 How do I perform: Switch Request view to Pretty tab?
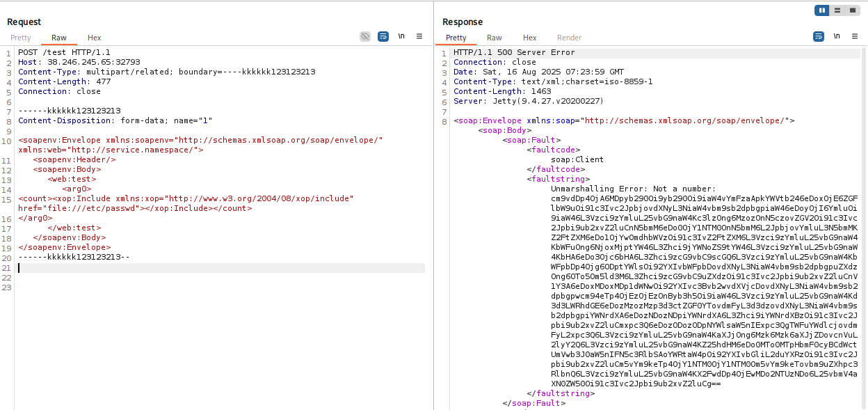point(21,38)
